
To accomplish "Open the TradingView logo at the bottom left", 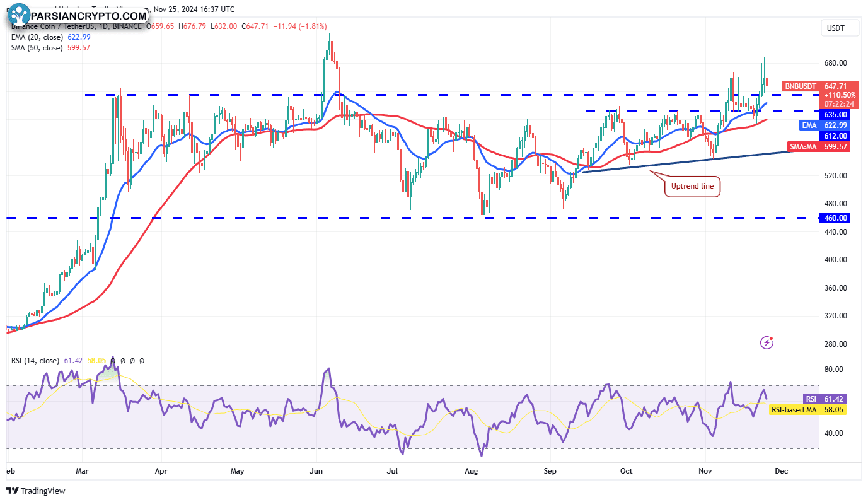I will (x=36, y=491).
